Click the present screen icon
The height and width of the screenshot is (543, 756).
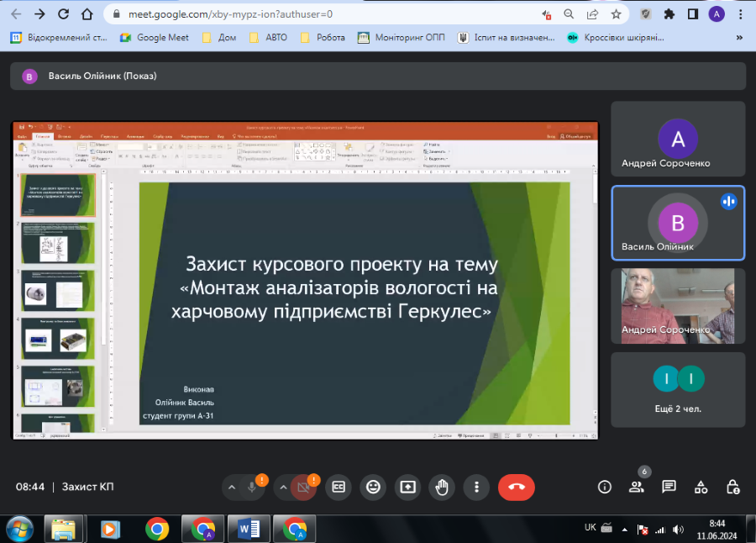[x=407, y=487]
